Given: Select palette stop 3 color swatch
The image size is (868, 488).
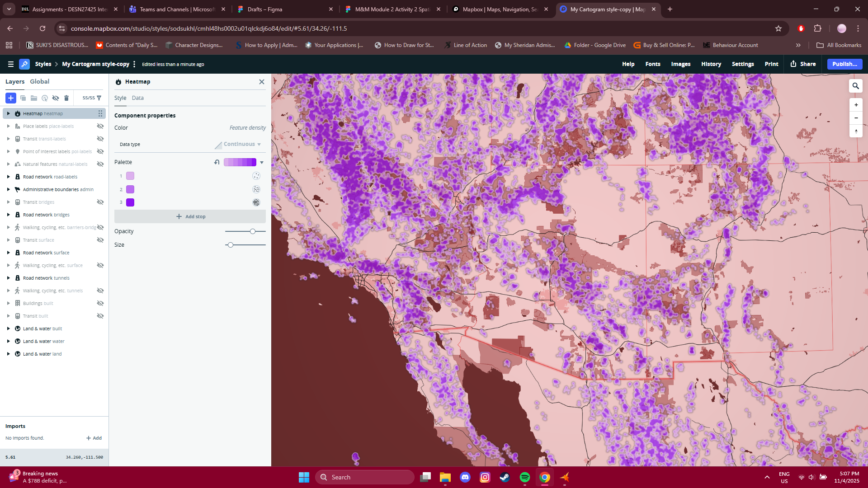Looking at the screenshot, I should click(131, 202).
